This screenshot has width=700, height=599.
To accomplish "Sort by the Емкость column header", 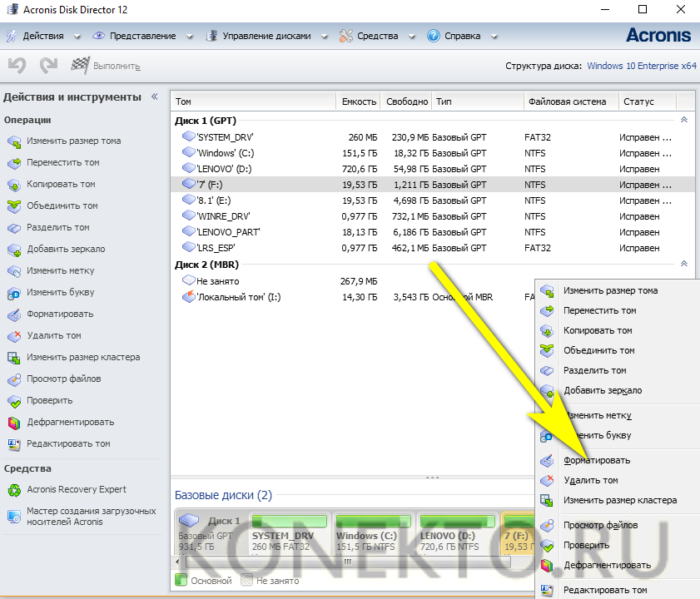I will (x=359, y=101).
